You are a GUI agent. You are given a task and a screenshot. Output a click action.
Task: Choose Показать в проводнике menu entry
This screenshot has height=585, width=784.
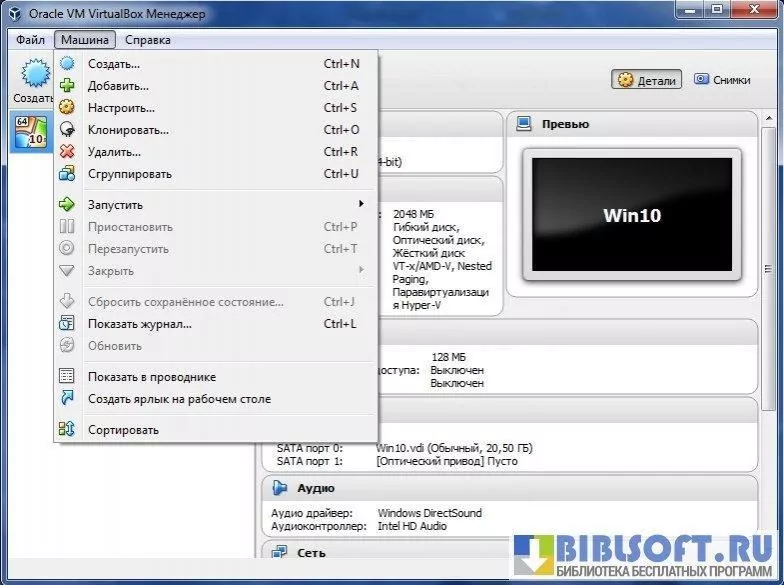pos(151,377)
